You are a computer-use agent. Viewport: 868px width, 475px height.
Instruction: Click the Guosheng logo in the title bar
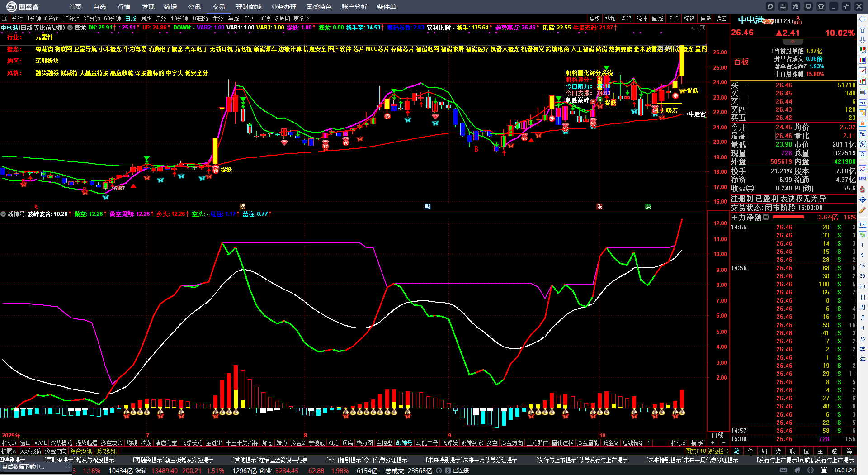pyautogui.click(x=23, y=7)
